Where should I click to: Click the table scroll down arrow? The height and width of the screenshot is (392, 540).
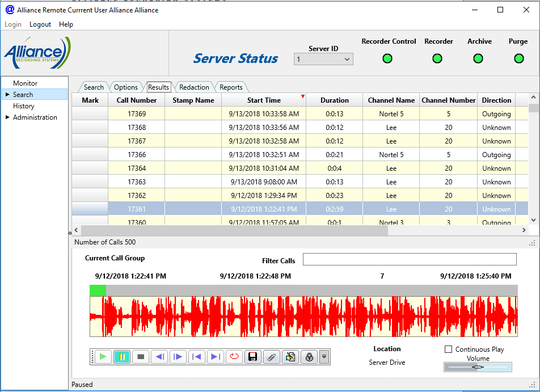click(x=533, y=220)
